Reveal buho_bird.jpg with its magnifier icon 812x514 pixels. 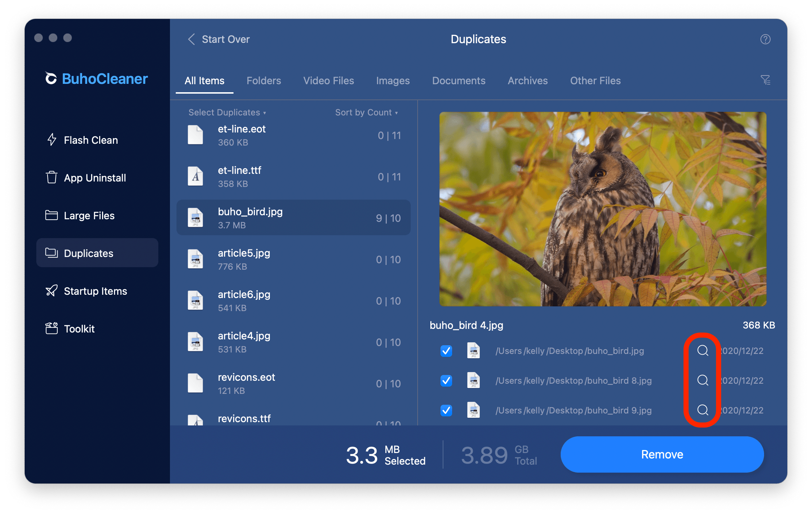point(703,350)
